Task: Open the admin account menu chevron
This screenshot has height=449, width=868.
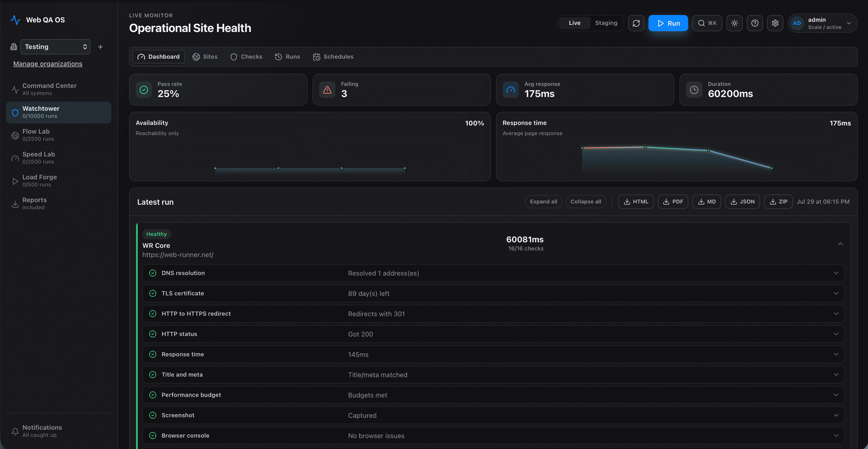Action: pyautogui.click(x=849, y=23)
